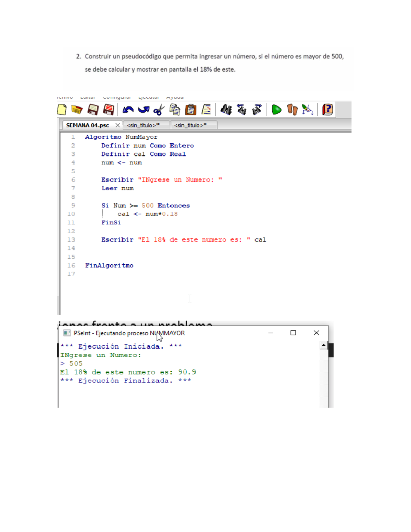The height and width of the screenshot is (532, 411).
Task: Open Find with the first binoculars icon
Action: [226, 110]
